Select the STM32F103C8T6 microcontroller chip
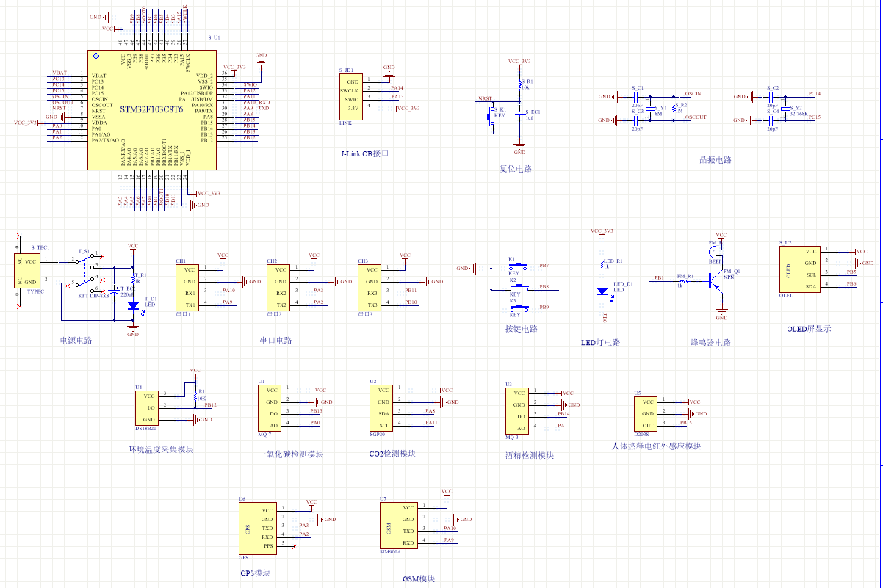The height and width of the screenshot is (588, 883). click(152, 110)
